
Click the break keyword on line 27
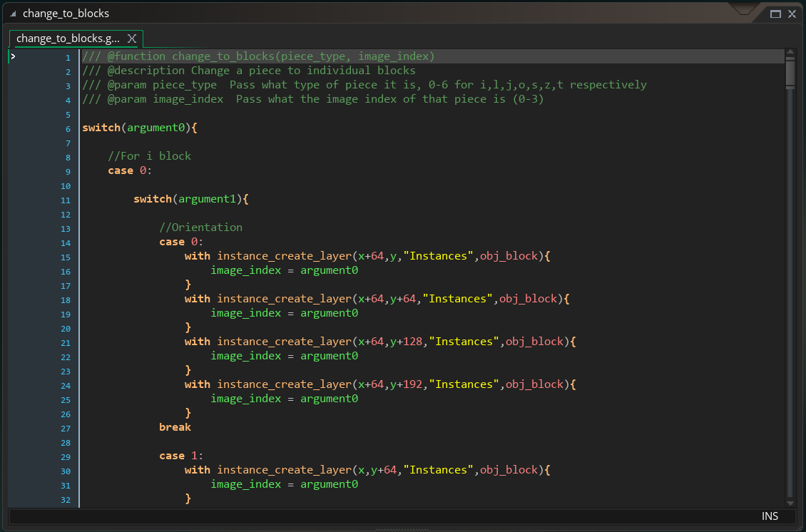pos(175,427)
